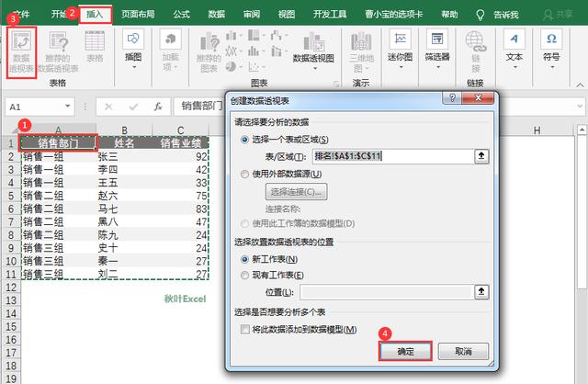Open the Page Layout (页面布局) tab
Viewport: 588px width, 384px height.
138,15
